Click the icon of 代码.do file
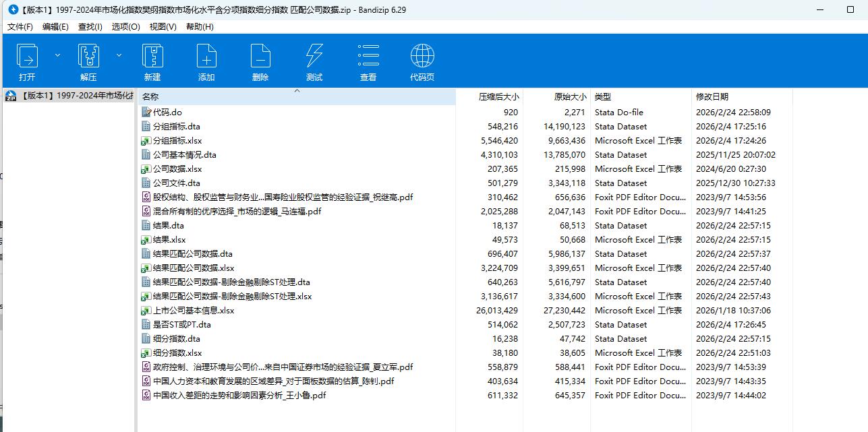Viewport: 868px width, 432px height. (x=146, y=113)
